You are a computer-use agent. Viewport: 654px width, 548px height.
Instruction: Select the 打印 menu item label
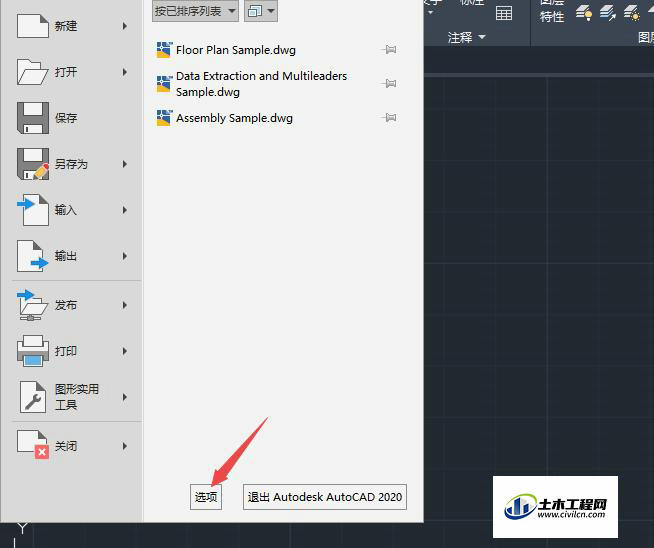(66, 351)
